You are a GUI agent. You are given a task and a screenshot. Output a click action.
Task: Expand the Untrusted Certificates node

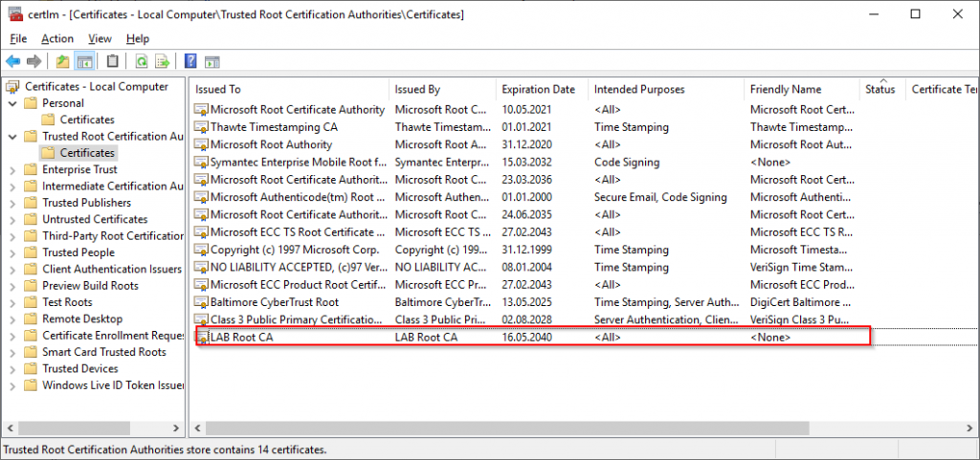13,220
